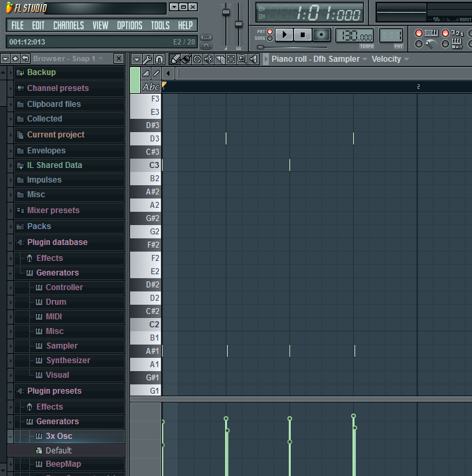The width and height of the screenshot is (472, 476).
Task: Click the speaker playback tool icon
Action: [253, 59]
